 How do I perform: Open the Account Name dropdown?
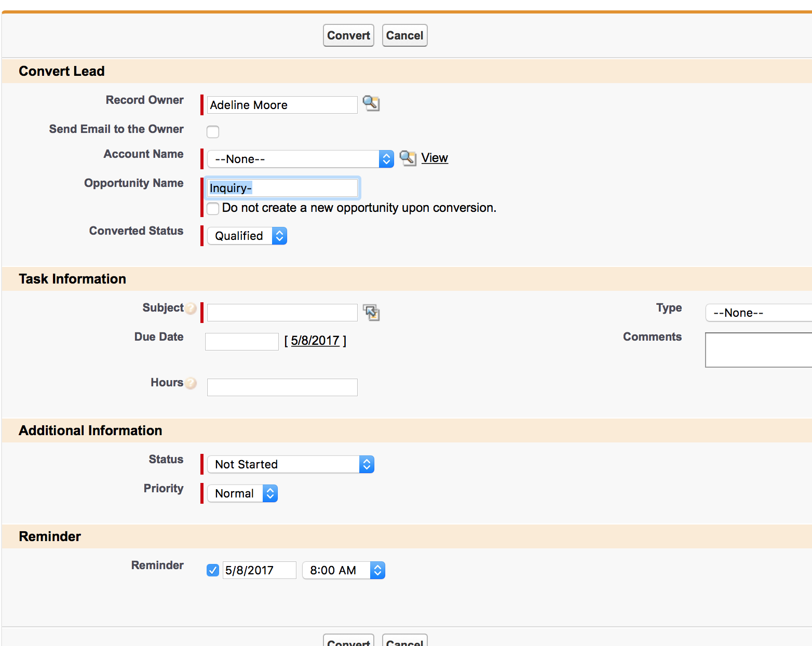tap(300, 159)
